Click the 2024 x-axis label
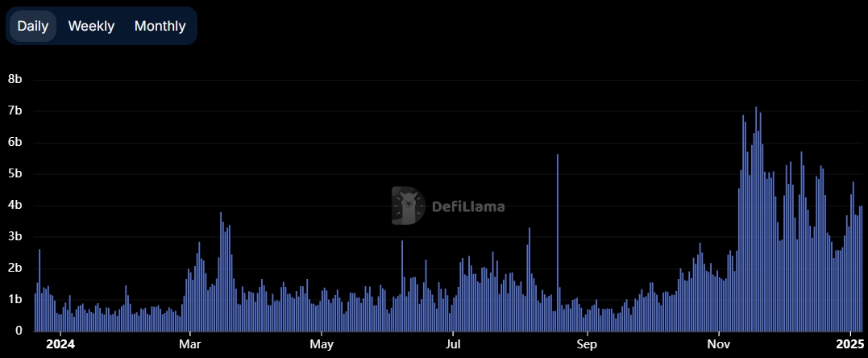The height and width of the screenshot is (358, 868). pyautogui.click(x=60, y=345)
